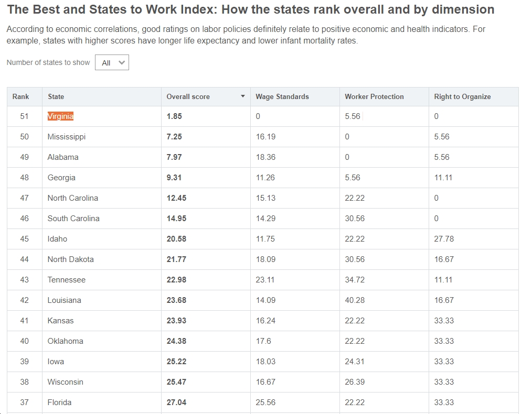Viewport: 532px width, 414px height.
Task: Click North Dakota's right to organize 16.67
Action: click(x=444, y=259)
